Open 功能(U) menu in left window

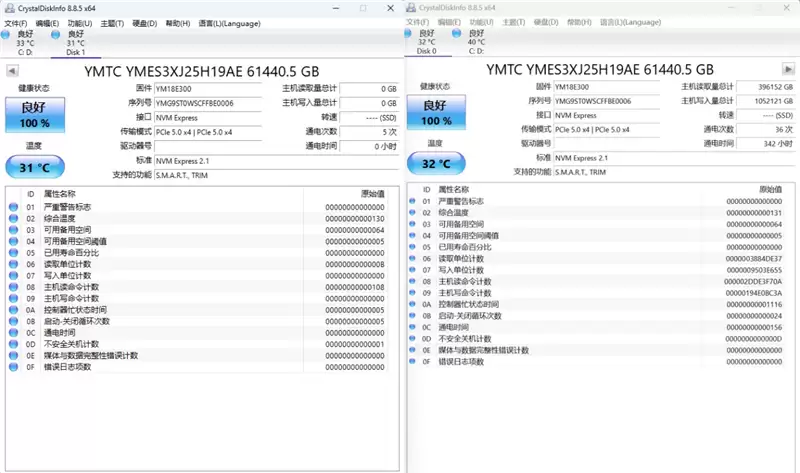point(80,23)
